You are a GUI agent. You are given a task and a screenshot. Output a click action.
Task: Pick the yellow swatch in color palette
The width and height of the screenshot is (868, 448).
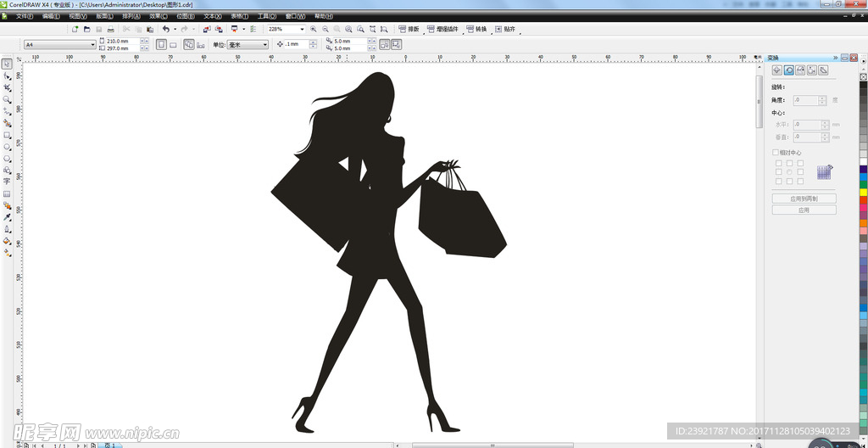point(863,193)
